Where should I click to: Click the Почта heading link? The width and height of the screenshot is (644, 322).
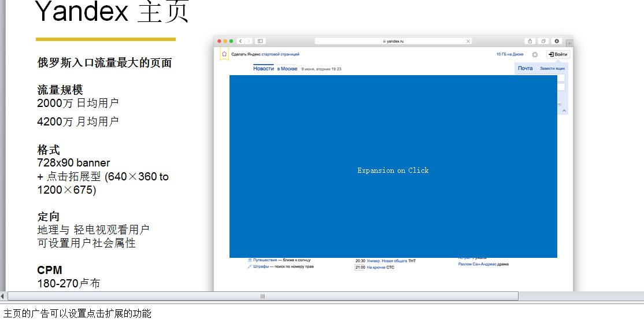coord(525,68)
